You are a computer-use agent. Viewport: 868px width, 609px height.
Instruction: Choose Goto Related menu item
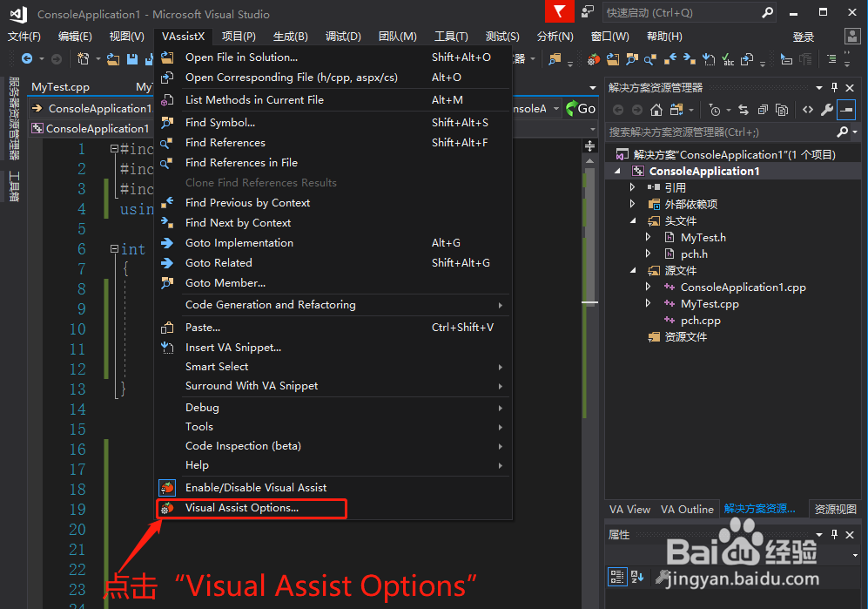[x=333, y=262]
